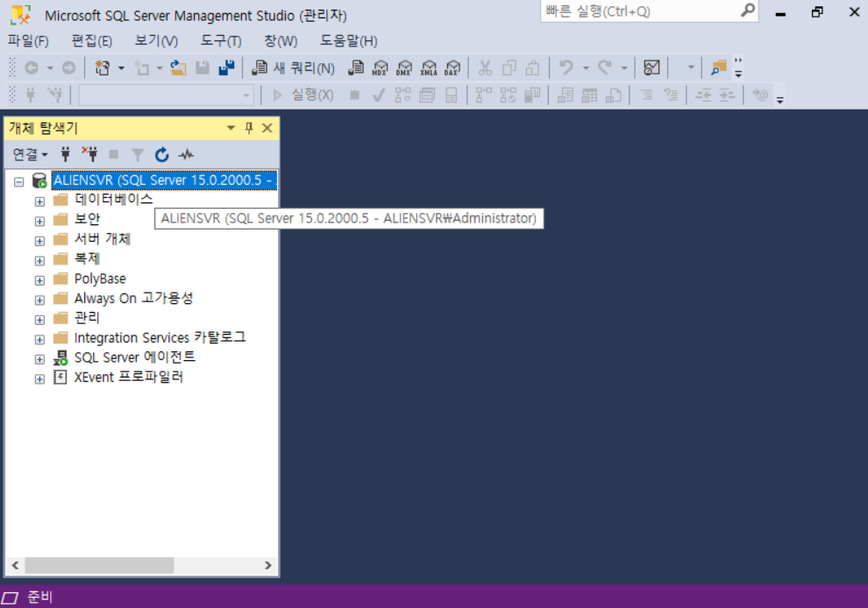Open the 창(W) menu
Image resolution: width=868 pixels, height=608 pixels.
pos(281,41)
